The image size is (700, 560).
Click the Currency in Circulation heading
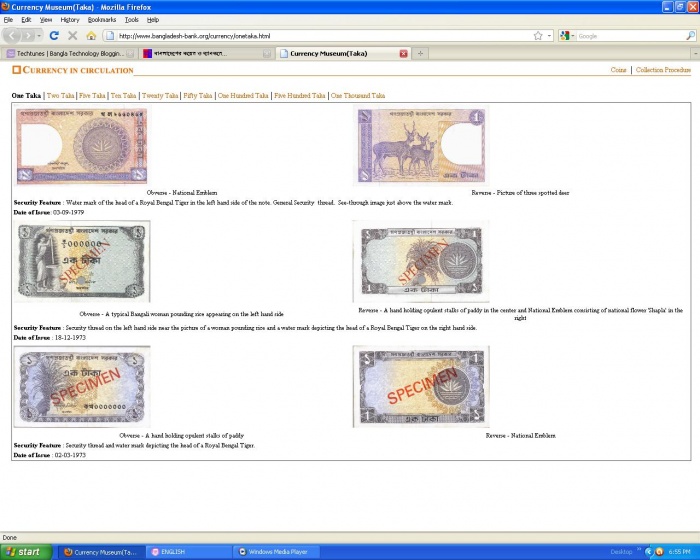tap(78, 70)
